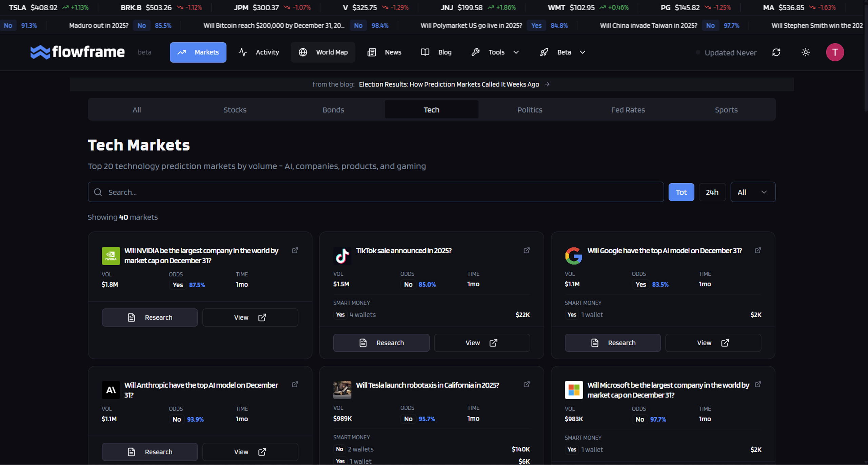The width and height of the screenshot is (868, 465).
Task: Open external link icon on Anthropic card
Action: pyautogui.click(x=295, y=384)
